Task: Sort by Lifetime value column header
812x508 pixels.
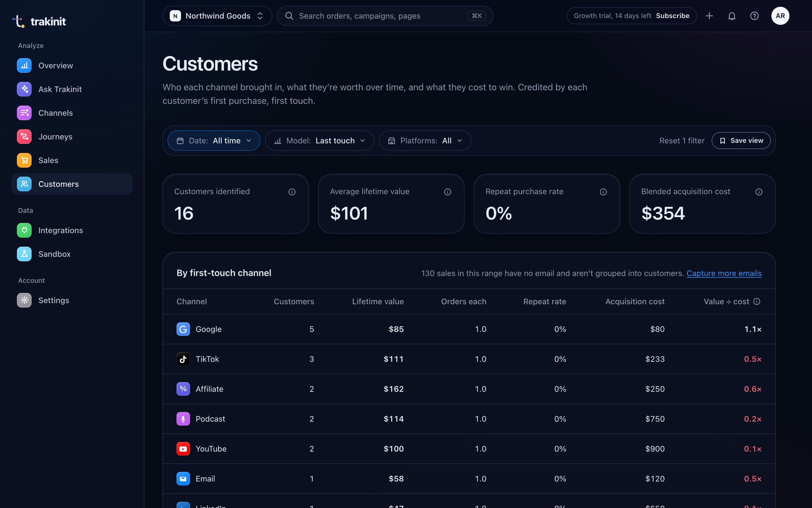Action: pyautogui.click(x=378, y=301)
